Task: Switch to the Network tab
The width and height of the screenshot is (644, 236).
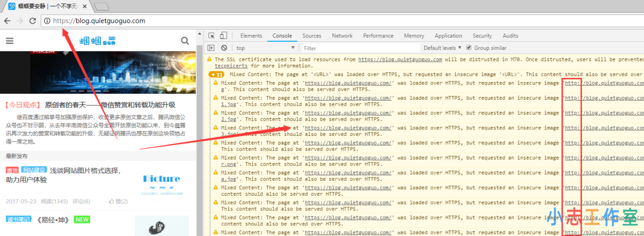Action: (342, 36)
